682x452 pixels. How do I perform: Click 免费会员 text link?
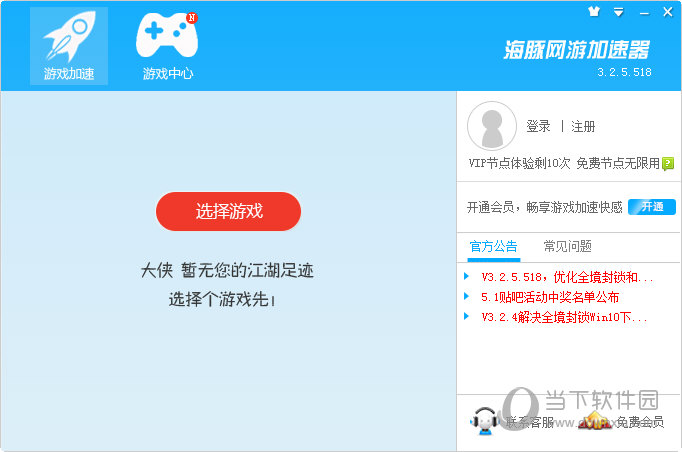[640, 422]
